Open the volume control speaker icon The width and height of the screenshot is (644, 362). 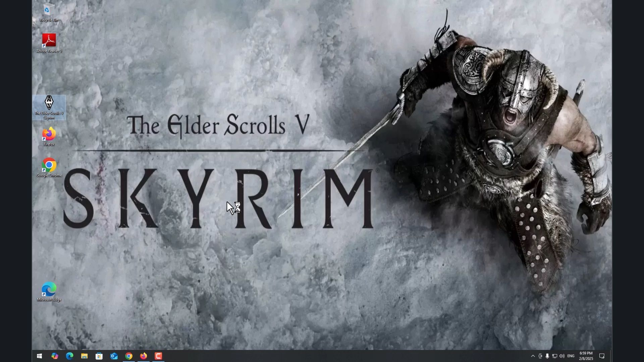562,356
